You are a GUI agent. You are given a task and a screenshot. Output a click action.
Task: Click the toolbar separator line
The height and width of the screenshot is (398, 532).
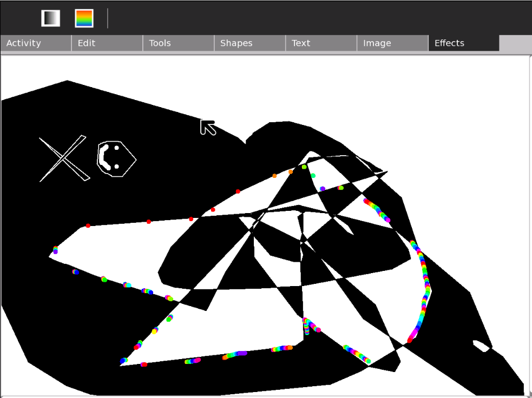108,18
